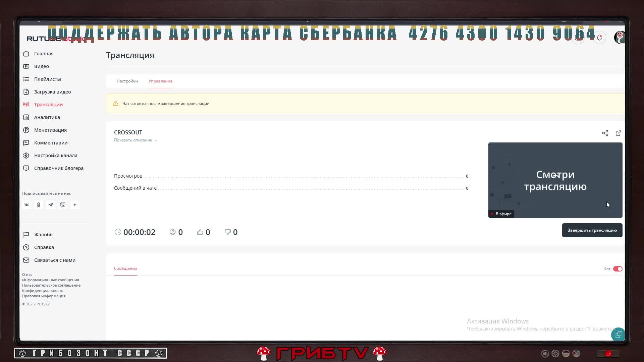Click the thumbs-down dislikes counter
The width and height of the screenshot is (644, 362).
[231, 232]
